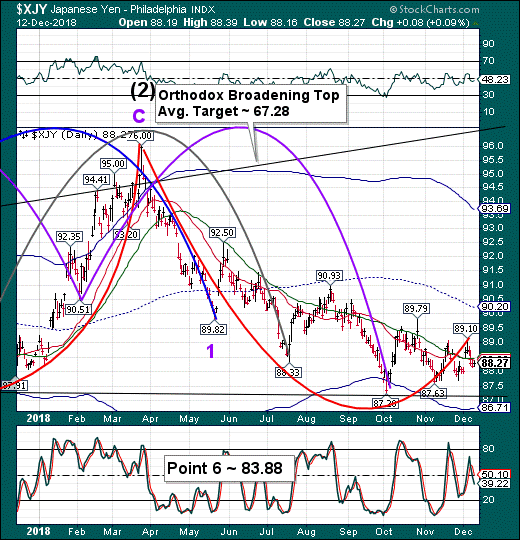This screenshot has height=540, width=520.
Task: Click the RSI value tag 48.23
Action: tap(495, 80)
